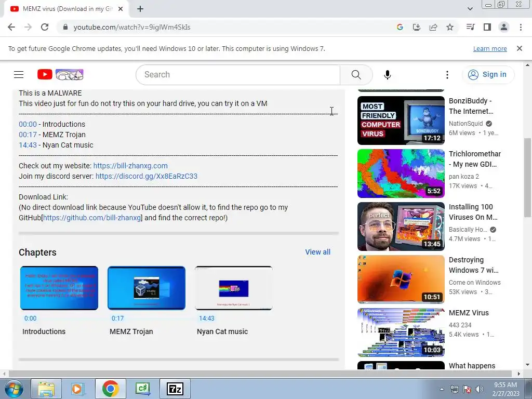This screenshot has height=399, width=532.
Task: Open the NationSquid channel name
Action: tap(465, 124)
